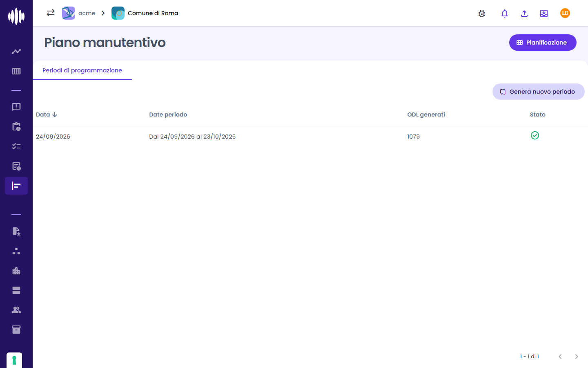Go to the next page arrow
This screenshot has height=368, width=588.
(x=577, y=357)
